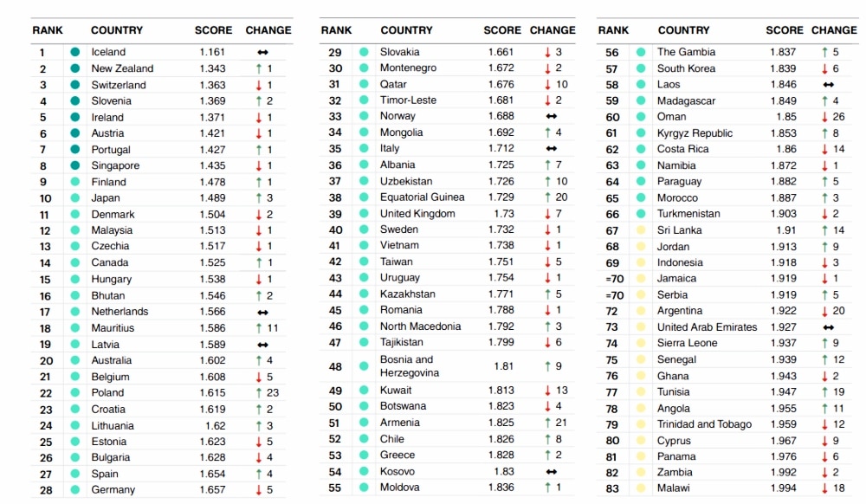Viewport: 866px width, 504px height.
Task: Click the down arrow beside Argentina's change
Action: point(824,311)
